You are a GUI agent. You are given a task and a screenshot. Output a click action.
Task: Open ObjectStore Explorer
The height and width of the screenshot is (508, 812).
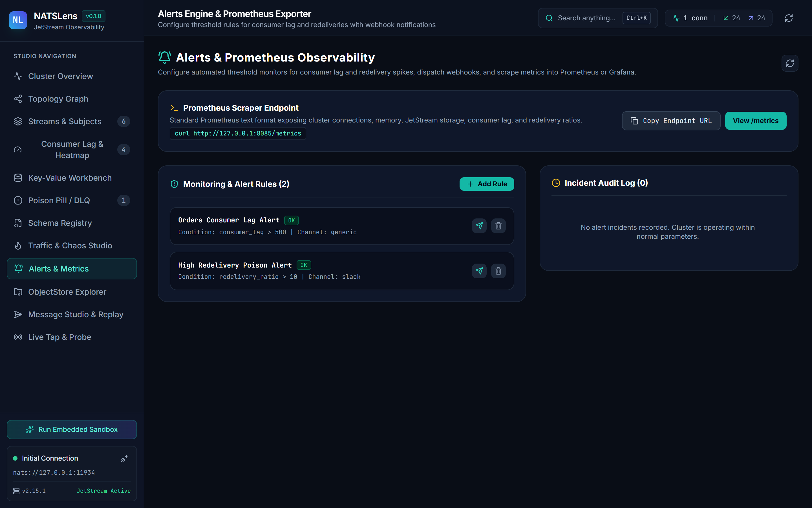tap(72, 292)
